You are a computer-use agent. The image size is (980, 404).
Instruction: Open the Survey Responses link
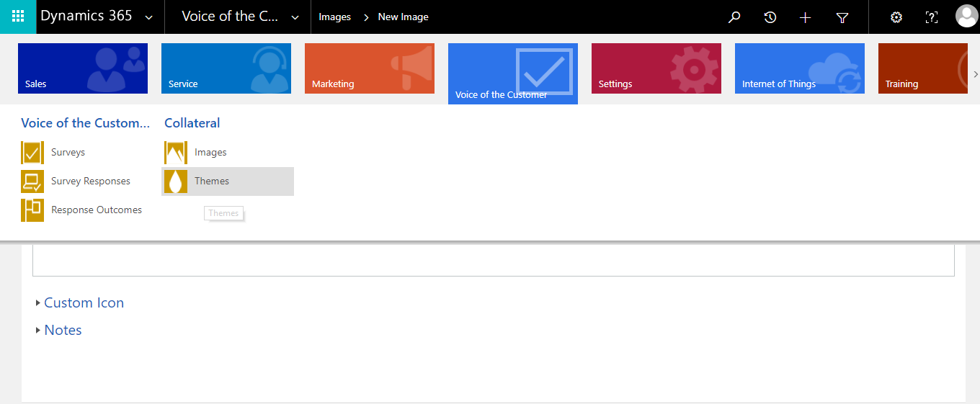(x=91, y=181)
